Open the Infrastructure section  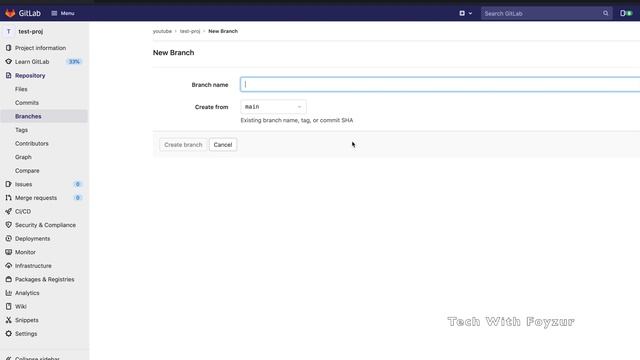click(x=33, y=266)
